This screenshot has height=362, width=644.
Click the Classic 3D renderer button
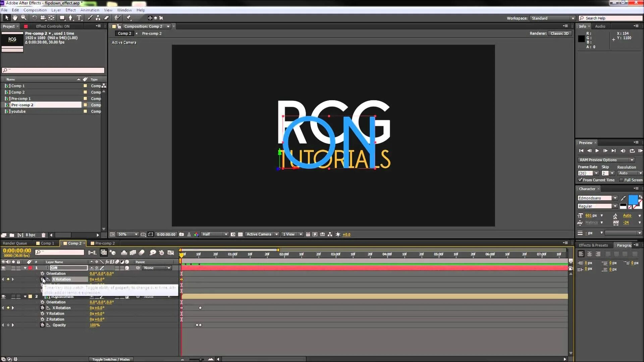(559, 34)
